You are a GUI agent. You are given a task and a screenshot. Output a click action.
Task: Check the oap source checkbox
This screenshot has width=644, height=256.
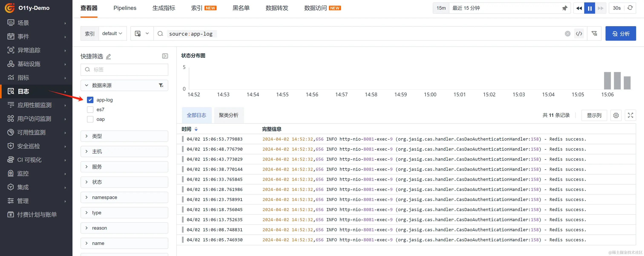(90, 119)
